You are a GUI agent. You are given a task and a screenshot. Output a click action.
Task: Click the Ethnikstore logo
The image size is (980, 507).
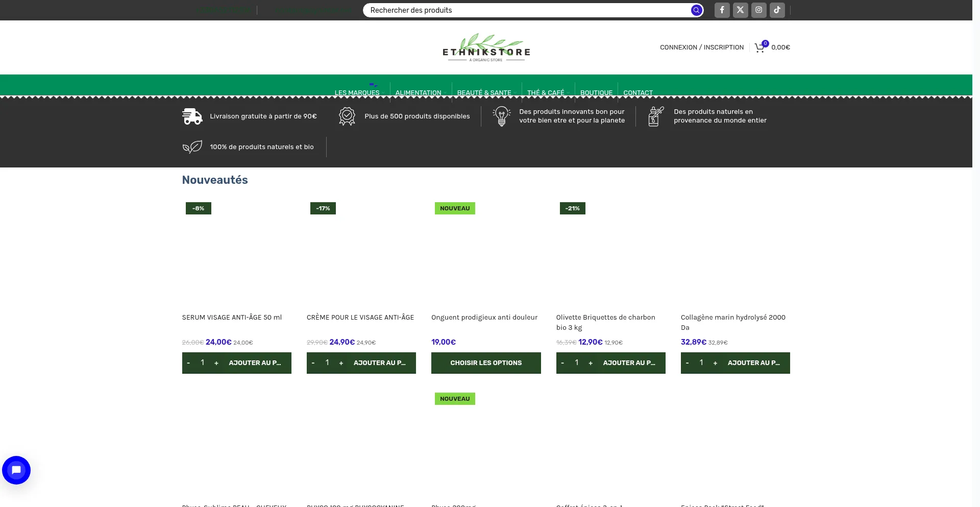(486, 48)
